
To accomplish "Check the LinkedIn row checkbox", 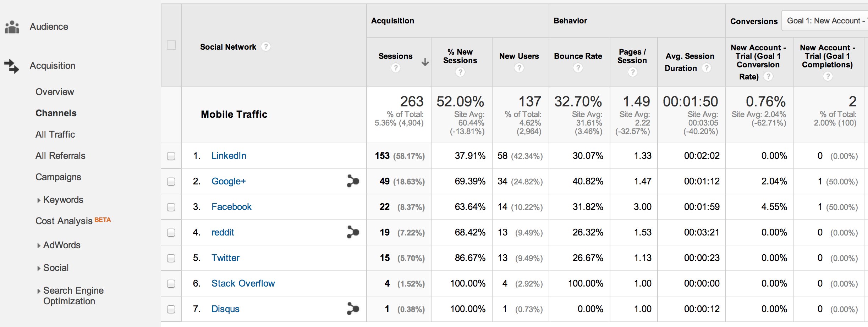I will [x=171, y=156].
